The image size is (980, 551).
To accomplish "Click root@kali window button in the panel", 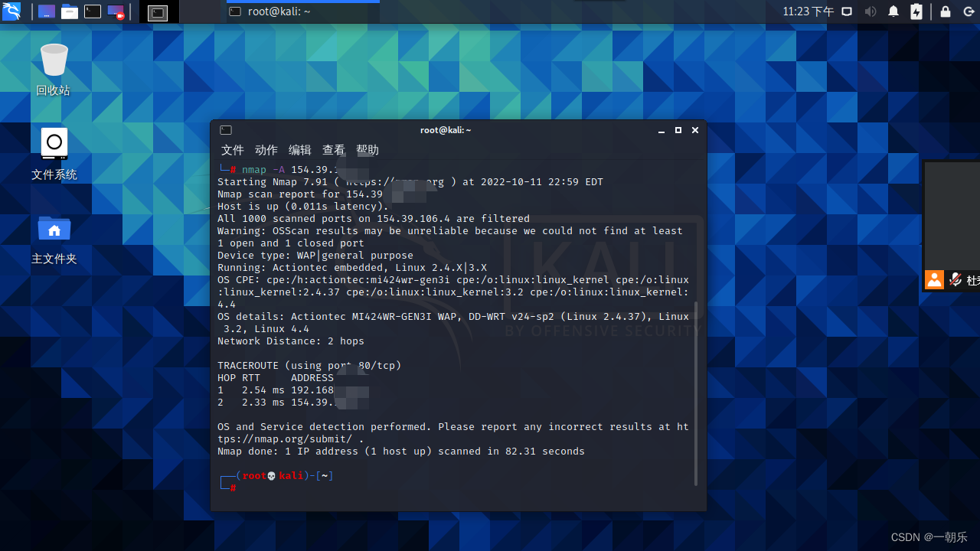I will [x=303, y=11].
